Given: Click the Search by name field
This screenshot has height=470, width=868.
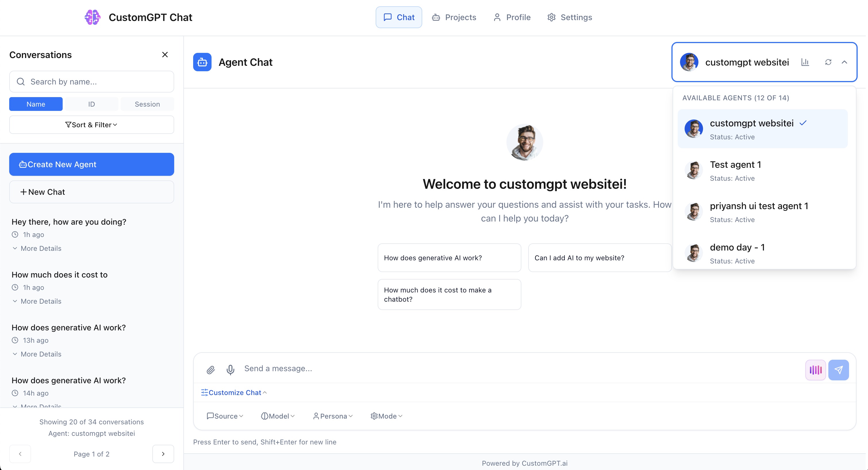Looking at the screenshot, I should tap(98, 82).
